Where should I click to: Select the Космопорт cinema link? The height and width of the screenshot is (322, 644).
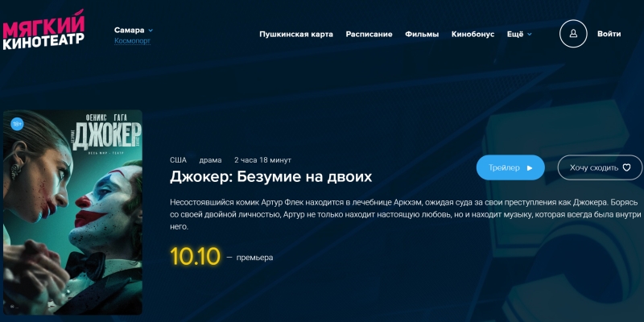132,41
